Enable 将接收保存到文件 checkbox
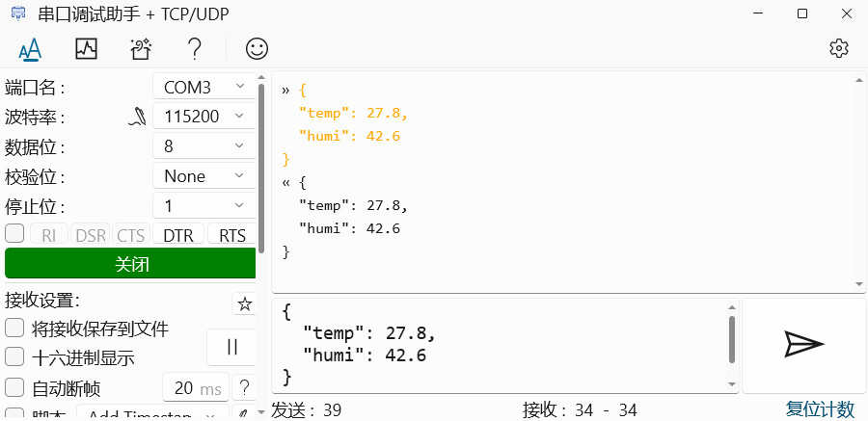This screenshot has height=421, width=868. coord(14,328)
